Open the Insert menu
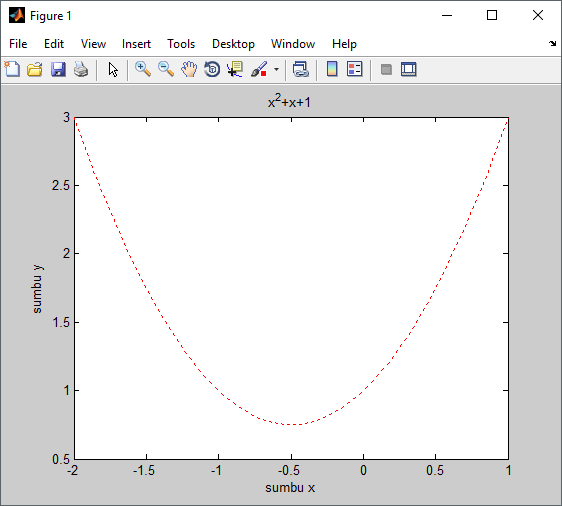 coord(136,44)
